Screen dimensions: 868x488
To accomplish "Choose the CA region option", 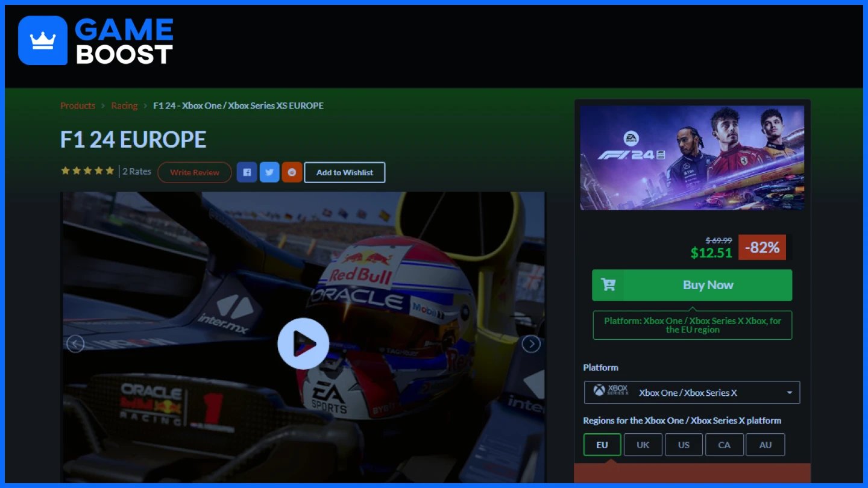I will click(x=725, y=445).
